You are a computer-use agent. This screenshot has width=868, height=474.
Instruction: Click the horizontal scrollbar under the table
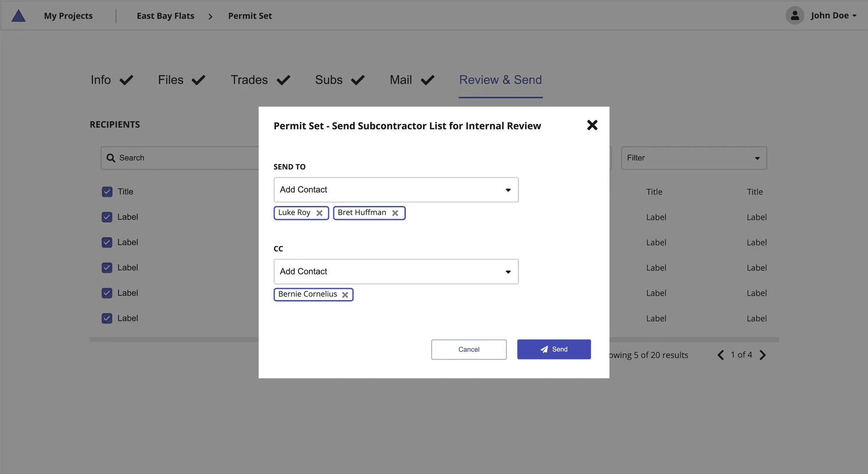[174, 340]
